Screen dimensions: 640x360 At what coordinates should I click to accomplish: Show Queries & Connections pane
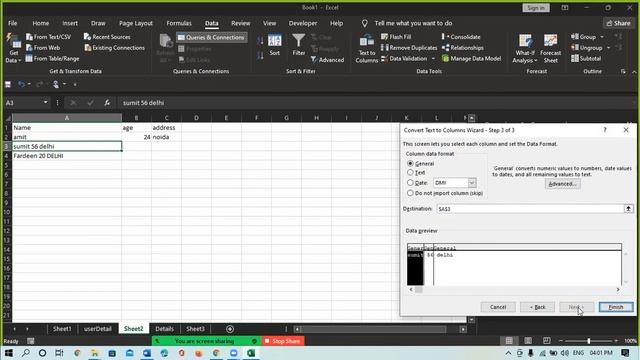211,37
